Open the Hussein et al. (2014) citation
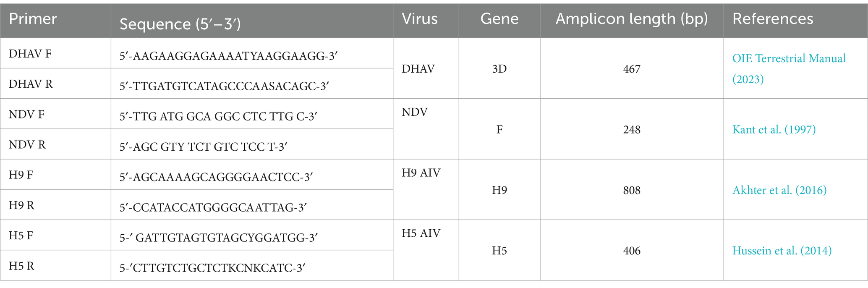The width and height of the screenshot is (868, 288). pyautogui.click(x=782, y=251)
